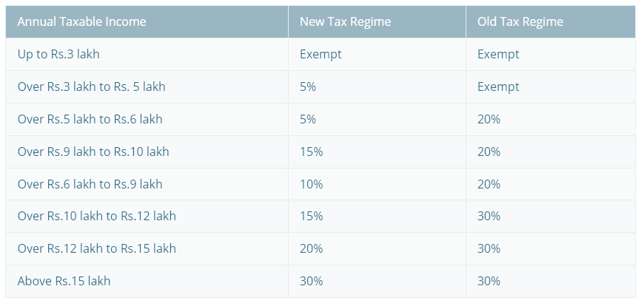Click 'Over Rs.3 lakh to Rs. 5 lakh' cell

pos(92,87)
